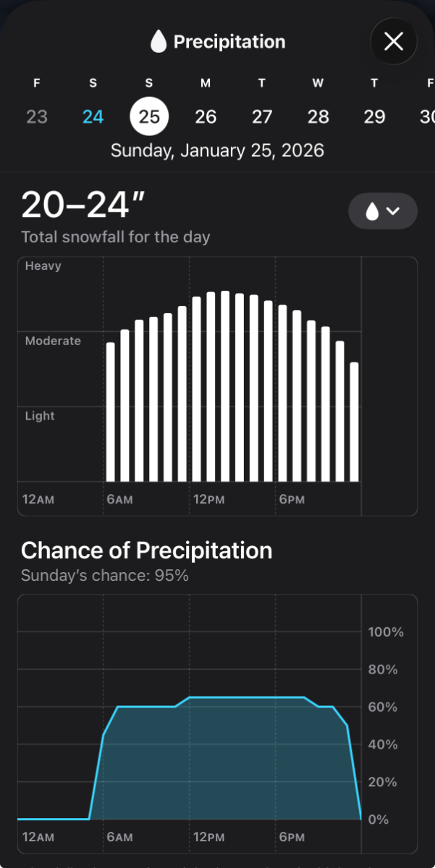Tap the 6AM label on chance chart
This screenshot has height=868, width=435.
119,838
